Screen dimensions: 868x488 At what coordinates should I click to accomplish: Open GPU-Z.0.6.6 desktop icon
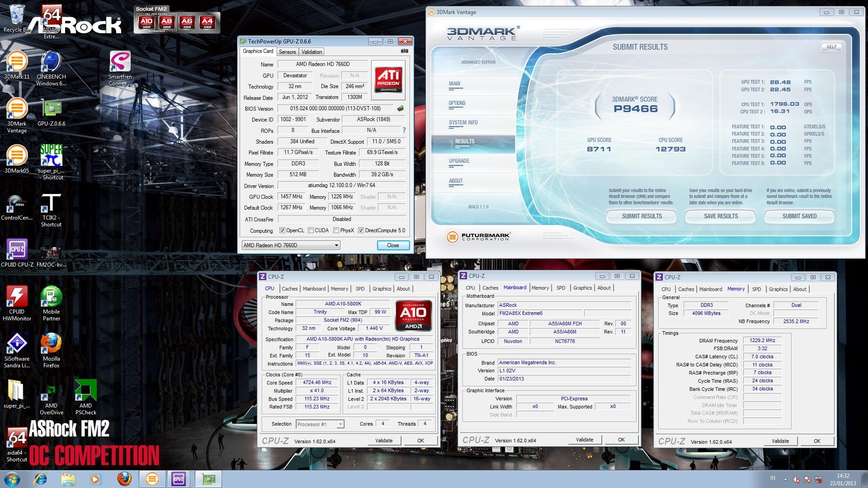pyautogui.click(x=51, y=113)
